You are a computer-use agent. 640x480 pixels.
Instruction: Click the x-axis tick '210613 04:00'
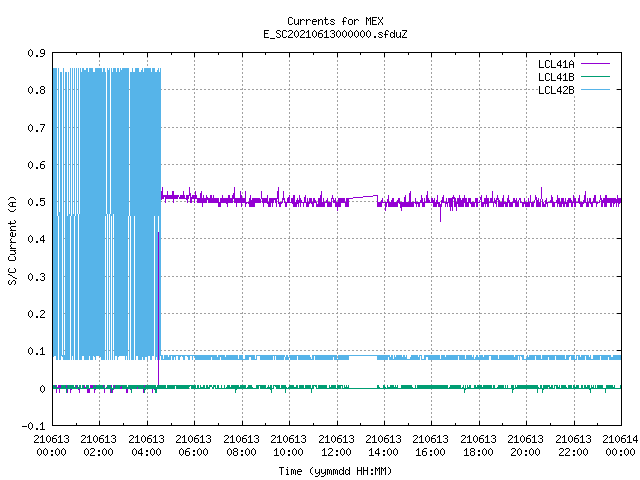tap(147, 446)
